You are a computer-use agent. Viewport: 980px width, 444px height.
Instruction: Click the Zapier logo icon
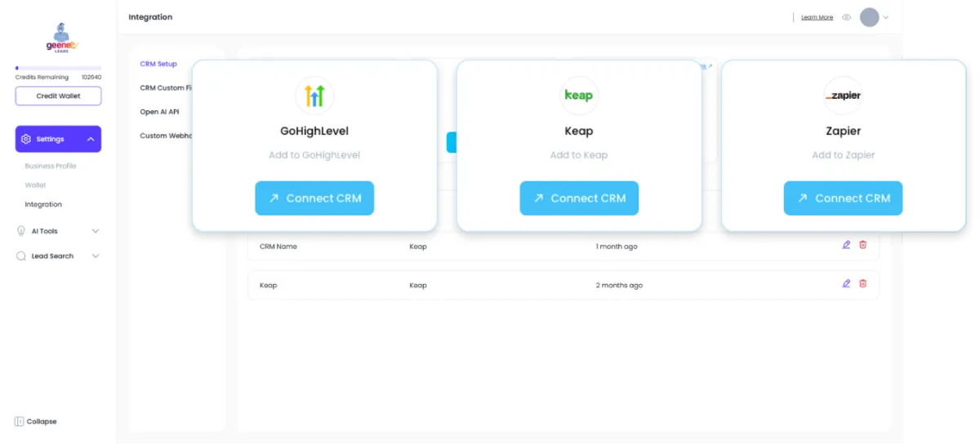point(844,95)
